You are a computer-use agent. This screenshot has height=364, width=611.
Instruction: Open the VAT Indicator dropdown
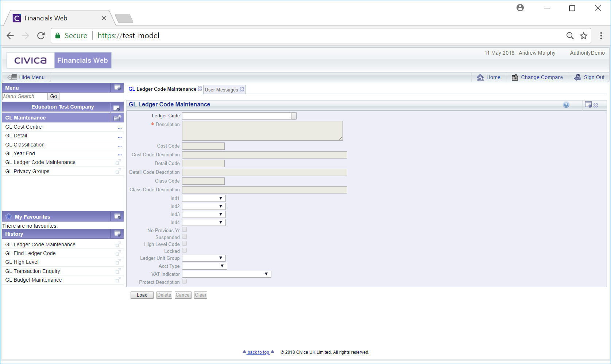coord(227,274)
